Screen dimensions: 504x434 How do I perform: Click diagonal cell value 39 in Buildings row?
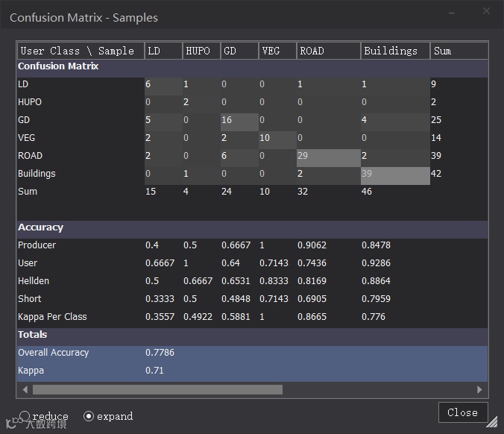pyautogui.click(x=367, y=174)
